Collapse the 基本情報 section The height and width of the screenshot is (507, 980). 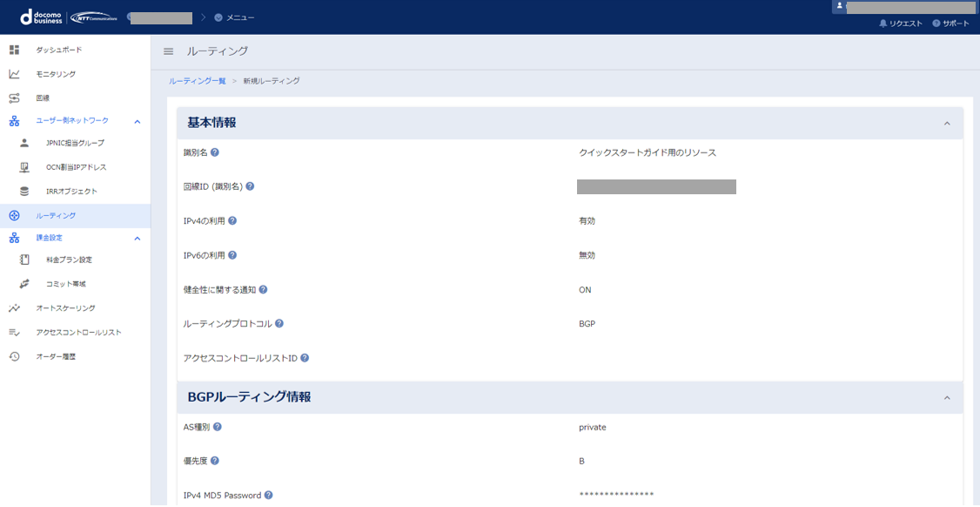click(947, 124)
